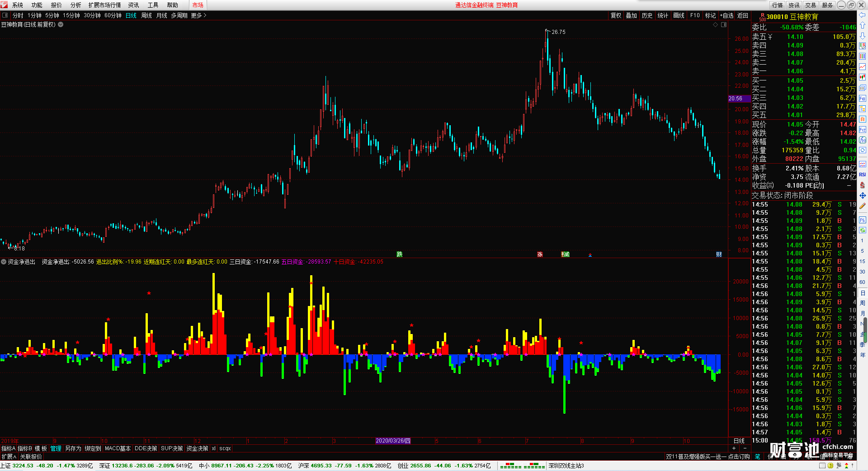Click the up arrow icon in right sidebar
This screenshot has height=471, width=868.
pos(863,25)
